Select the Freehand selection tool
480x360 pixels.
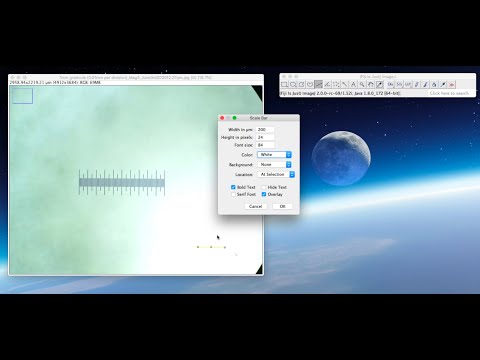pyautogui.click(x=310, y=84)
